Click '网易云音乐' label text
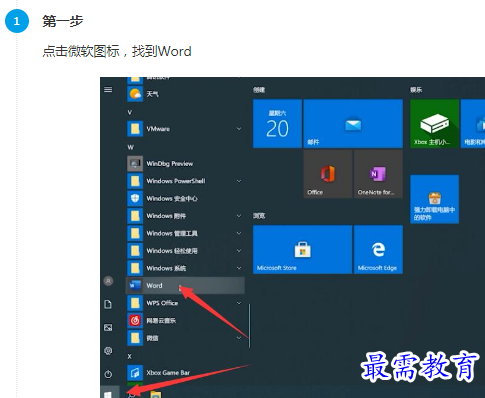 [161, 321]
